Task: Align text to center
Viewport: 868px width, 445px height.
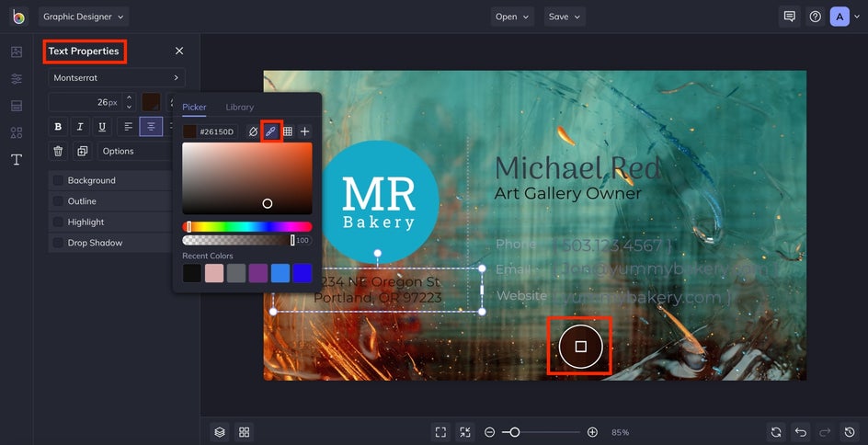Action: (151, 127)
